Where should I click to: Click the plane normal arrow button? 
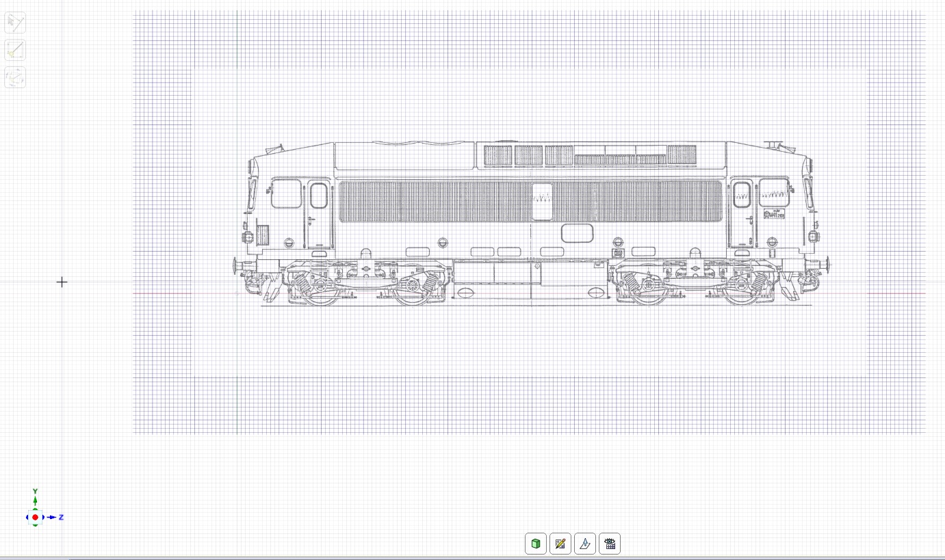tap(585, 544)
